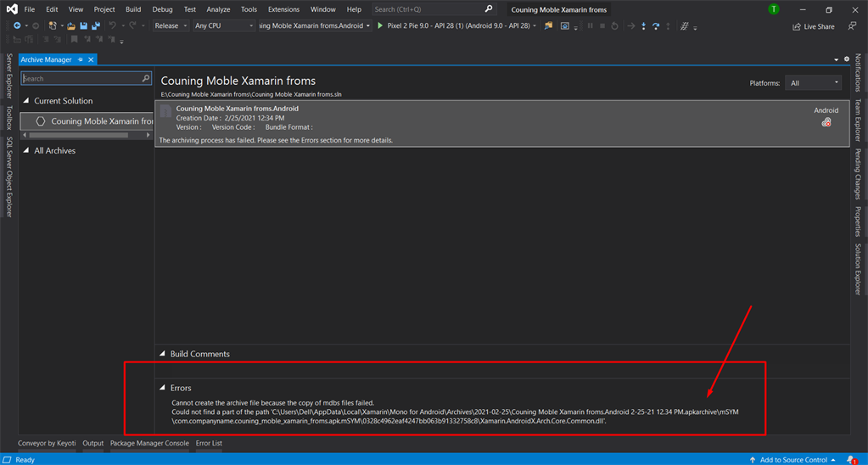Open the Pixel 2 Pie device dropdown
The image size is (868, 465).
click(535, 25)
